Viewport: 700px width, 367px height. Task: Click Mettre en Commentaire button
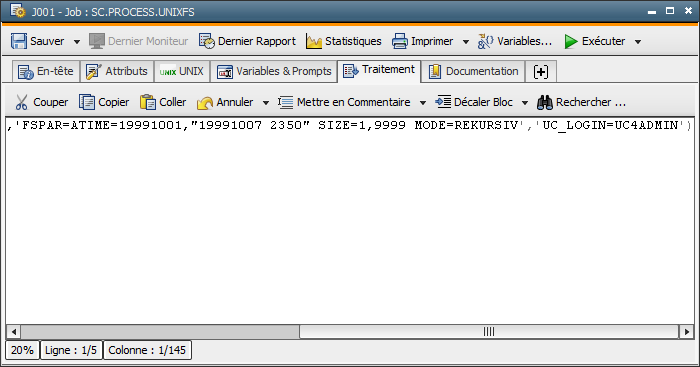coord(344,102)
